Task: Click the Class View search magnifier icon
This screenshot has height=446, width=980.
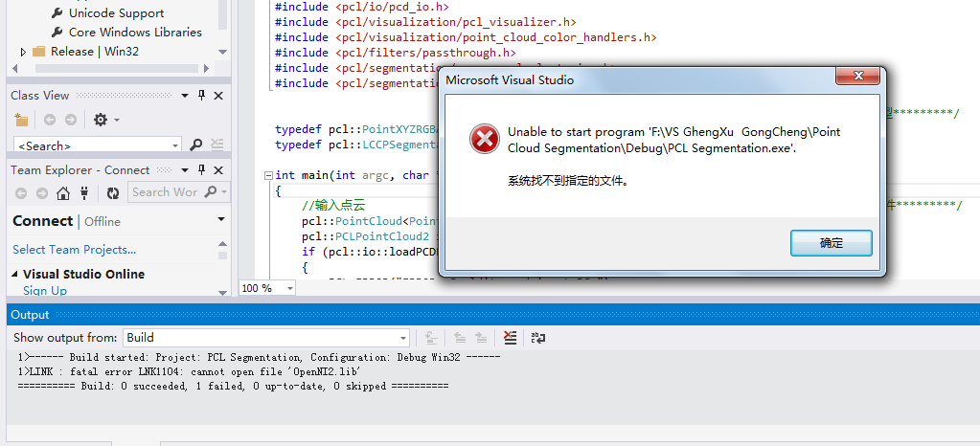Action: coord(195,145)
